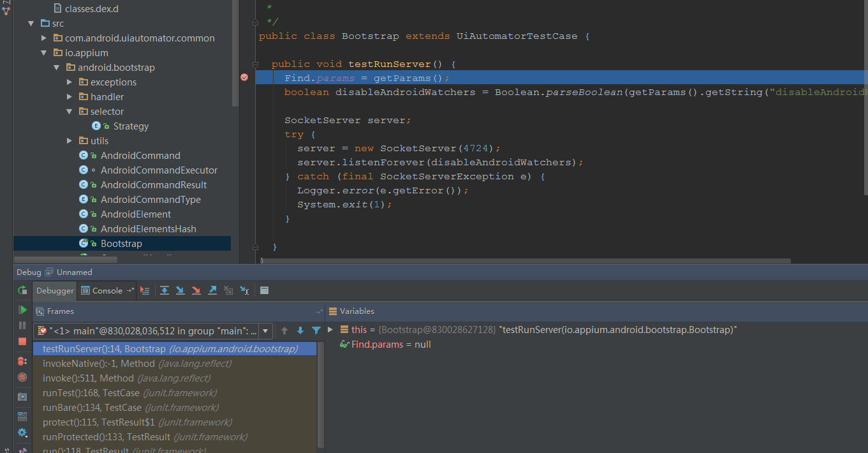Click the Step Out icon
This screenshot has width=868, height=453.
tap(212, 290)
